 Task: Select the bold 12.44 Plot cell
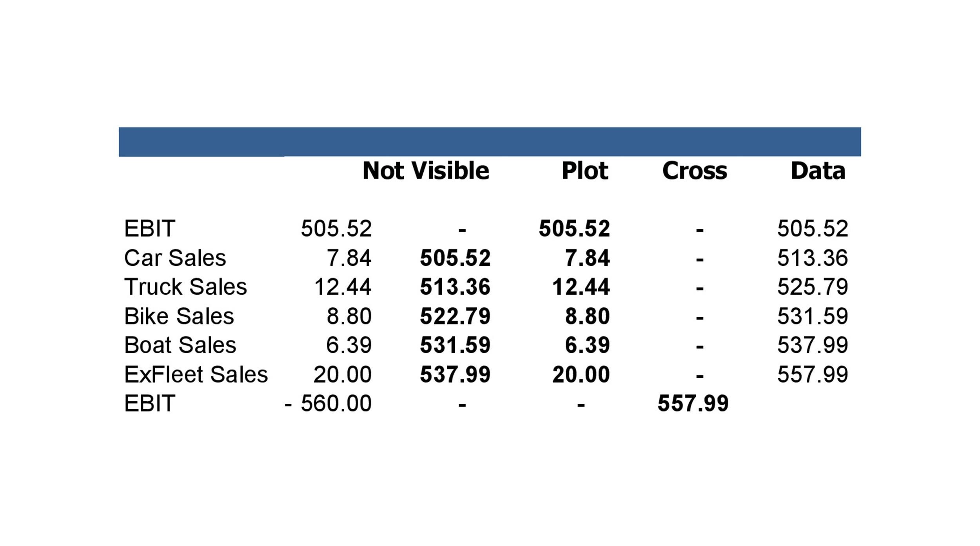point(581,287)
